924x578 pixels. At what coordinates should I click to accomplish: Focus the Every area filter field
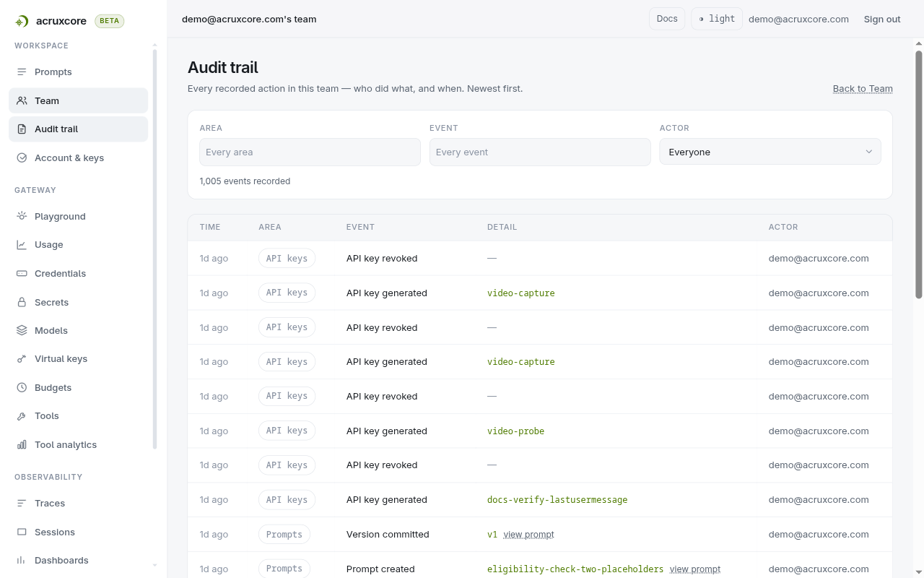(x=310, y=152)
